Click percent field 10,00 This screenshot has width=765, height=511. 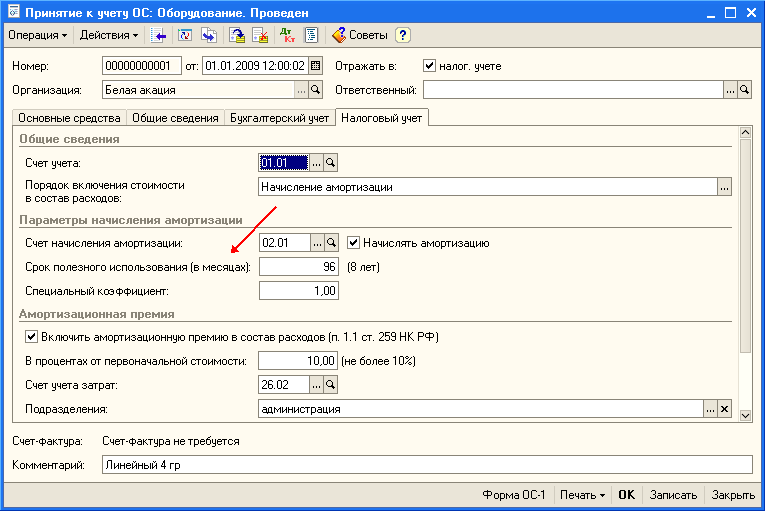[298, 361]
